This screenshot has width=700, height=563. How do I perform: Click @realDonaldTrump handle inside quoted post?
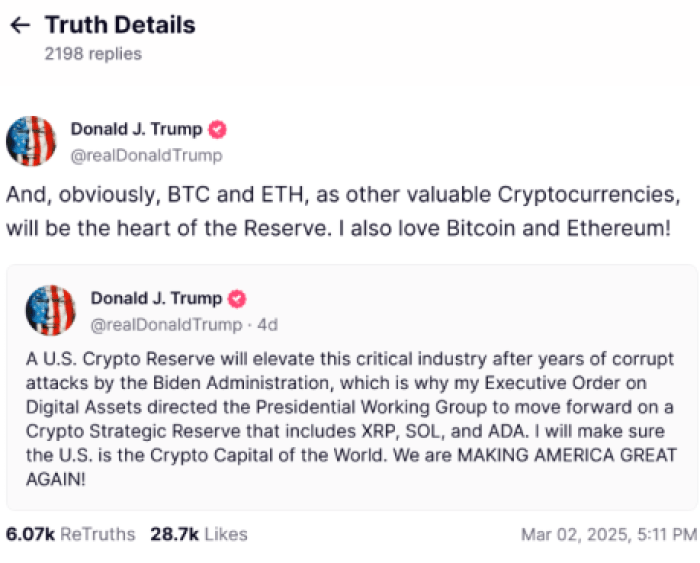[166, 324]
